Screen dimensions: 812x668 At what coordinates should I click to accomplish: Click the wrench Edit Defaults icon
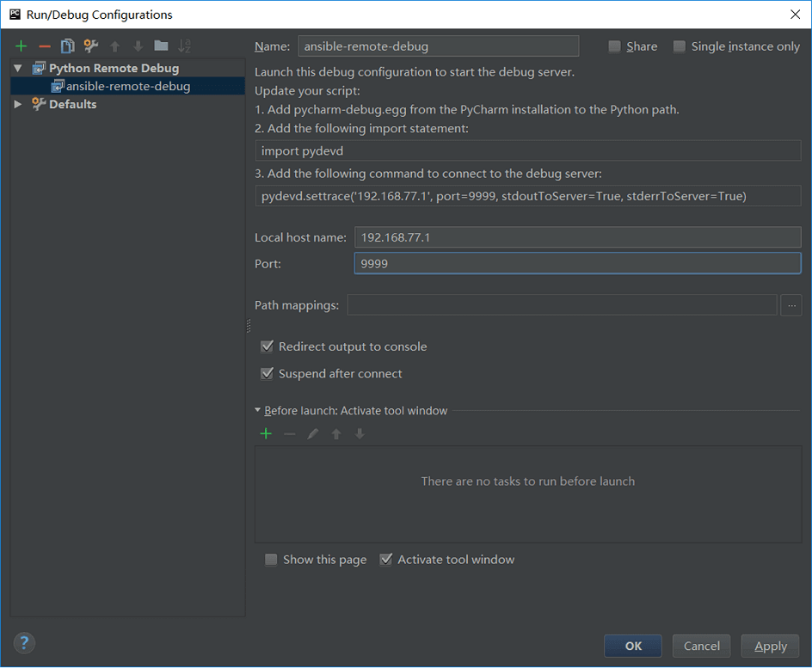pos(91,46)
